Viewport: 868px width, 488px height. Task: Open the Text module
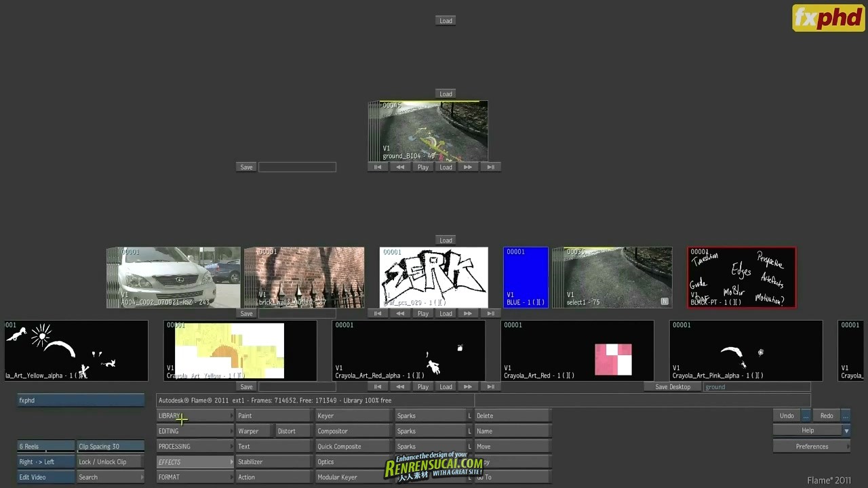tap(274, 447)
